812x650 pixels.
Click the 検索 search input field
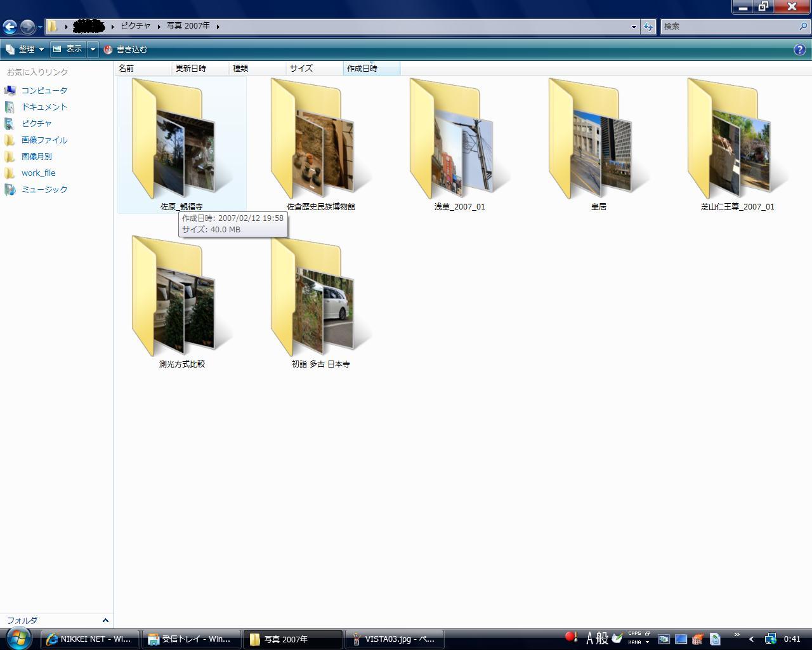coord(728,26)
